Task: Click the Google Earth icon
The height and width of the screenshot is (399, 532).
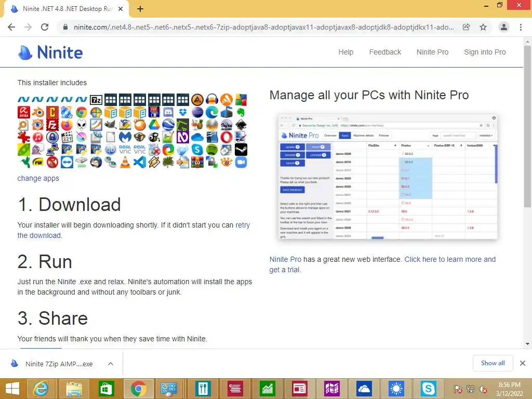Action: click(168, 125)
